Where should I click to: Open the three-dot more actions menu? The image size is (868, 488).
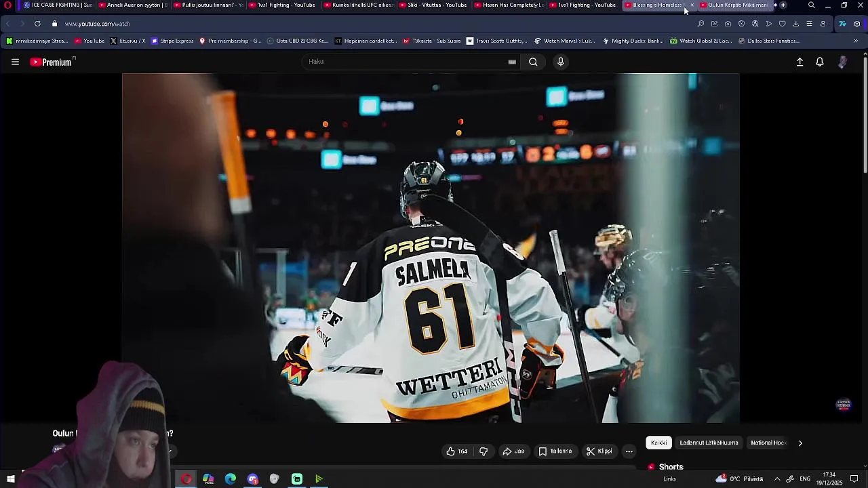(x=629, y=451)
